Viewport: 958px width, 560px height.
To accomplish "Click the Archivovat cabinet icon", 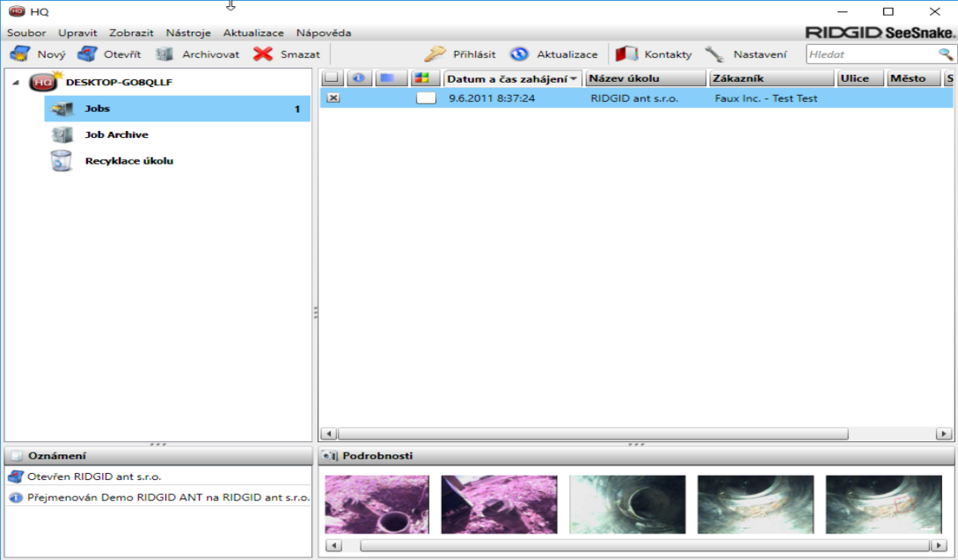I will click(x=165, y=54).
